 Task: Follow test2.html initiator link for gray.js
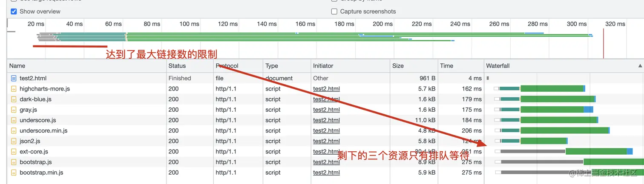pyautogui.click(x=326, y=110)
